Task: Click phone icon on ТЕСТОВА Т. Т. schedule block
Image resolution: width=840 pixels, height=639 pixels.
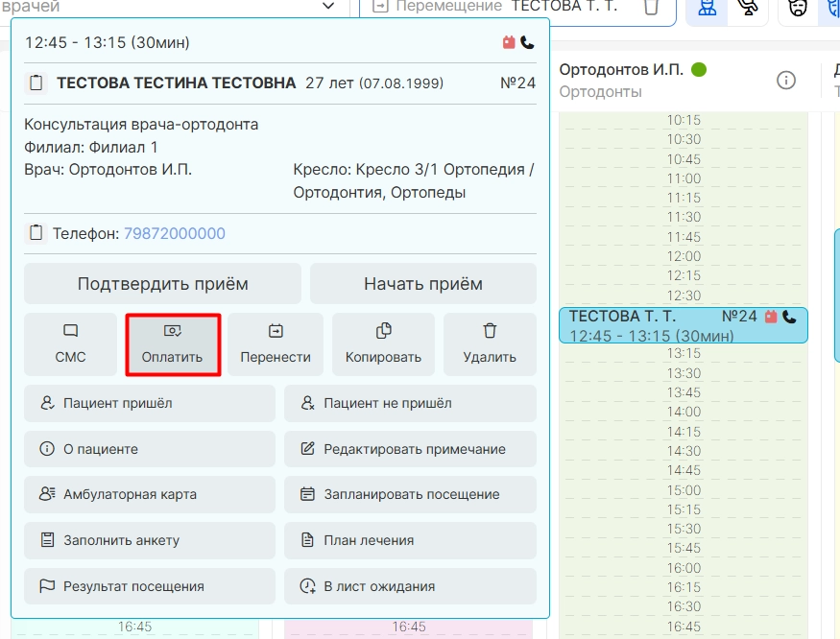Action: click(x=789, y=317)
